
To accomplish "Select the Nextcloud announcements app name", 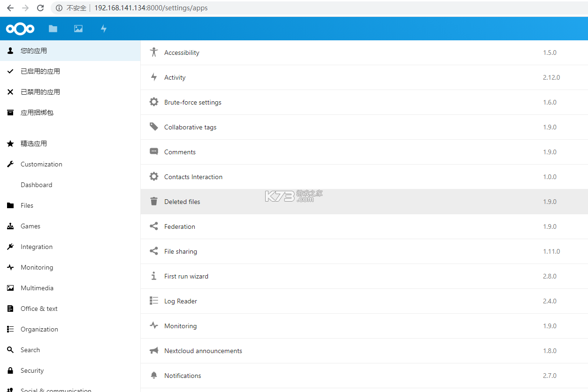I will (x=203, y=351).
